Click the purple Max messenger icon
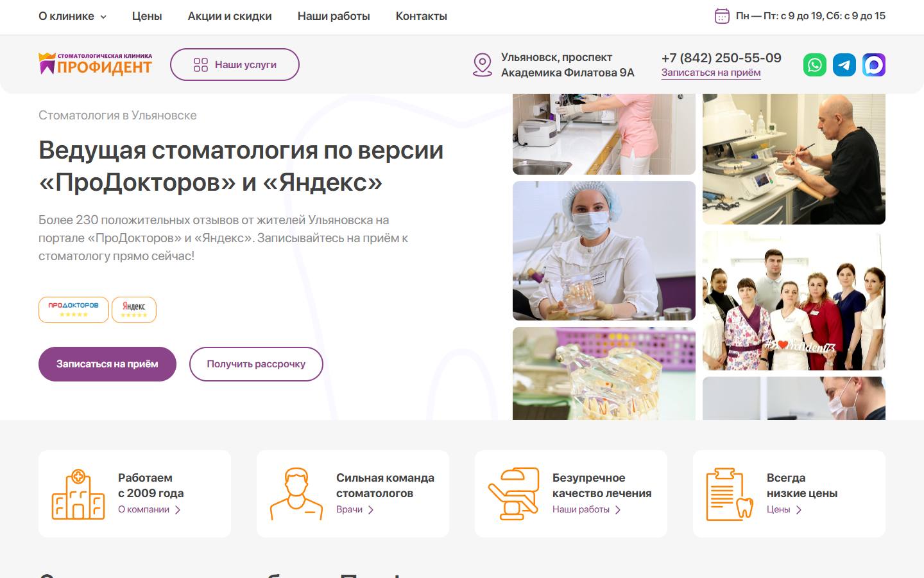Viewport: 924px width, 578px height. point(874,65)
